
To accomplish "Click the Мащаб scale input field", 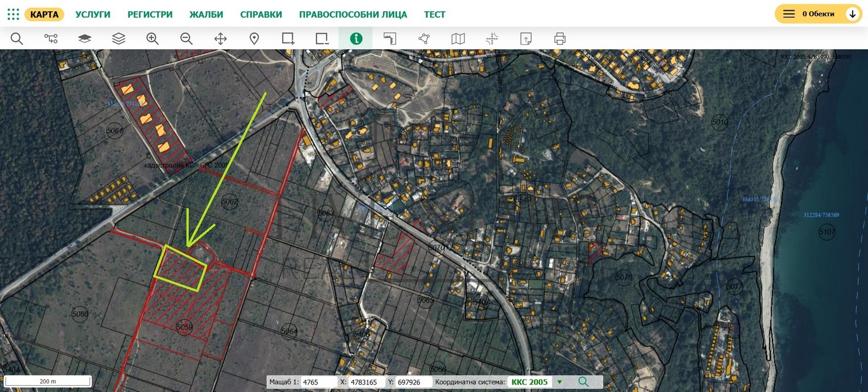I will (318, 382).
